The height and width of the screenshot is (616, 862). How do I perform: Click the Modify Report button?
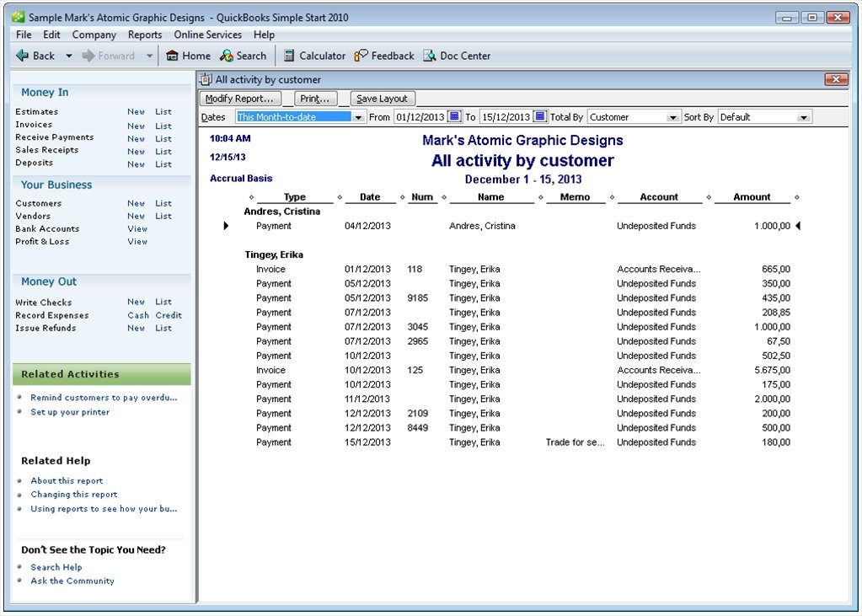(240, 99)
